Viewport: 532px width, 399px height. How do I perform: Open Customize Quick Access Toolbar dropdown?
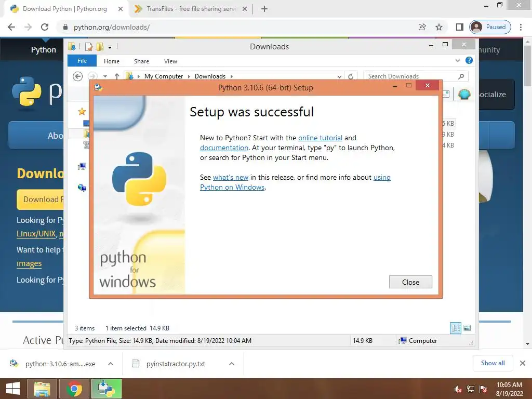(x=110, y=47)
